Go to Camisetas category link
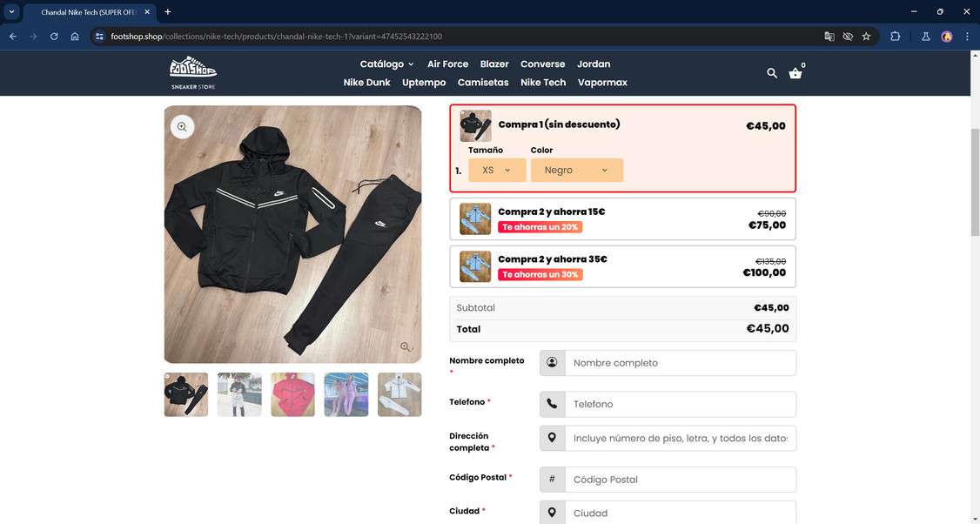 click(483, 83)
